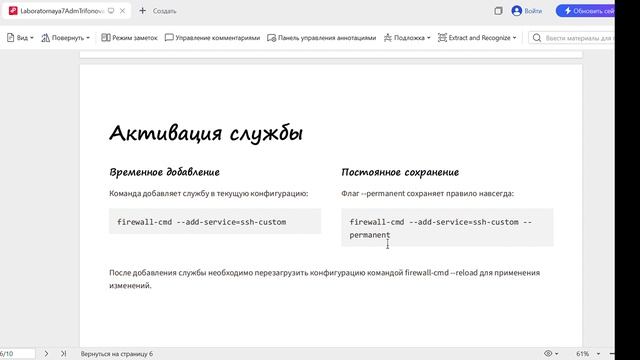Open the Вид view dropdown
The image size is (640, 360).
point(20,38)
